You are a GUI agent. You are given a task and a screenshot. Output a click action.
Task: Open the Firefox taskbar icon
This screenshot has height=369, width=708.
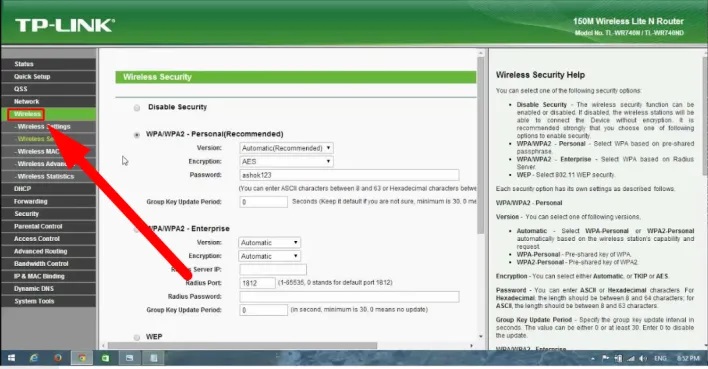pyautogui.click(x=58, y=358)
